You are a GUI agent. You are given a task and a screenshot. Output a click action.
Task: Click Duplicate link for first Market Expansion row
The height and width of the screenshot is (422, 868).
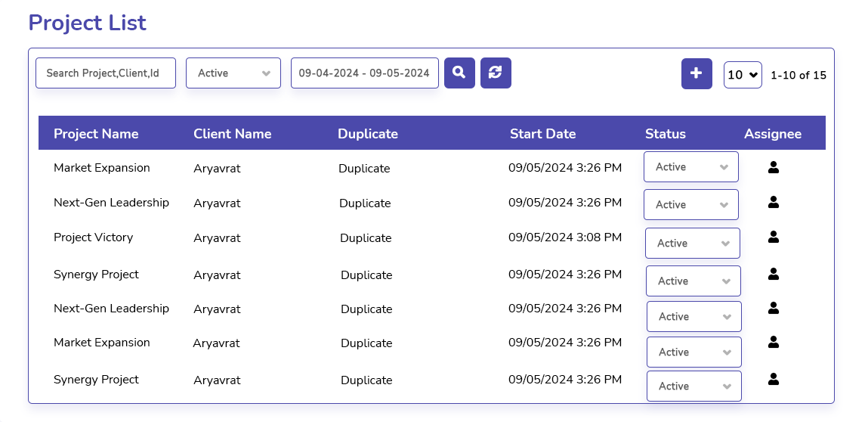pyautogui.click(x=364, y=169)
